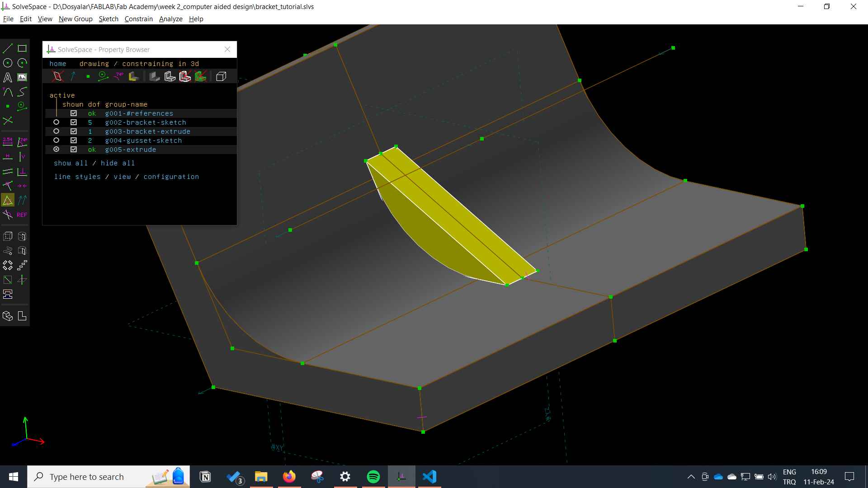Open the line styles link
The height and width of the screenshot is (488, 868).
tap(77, 177)
